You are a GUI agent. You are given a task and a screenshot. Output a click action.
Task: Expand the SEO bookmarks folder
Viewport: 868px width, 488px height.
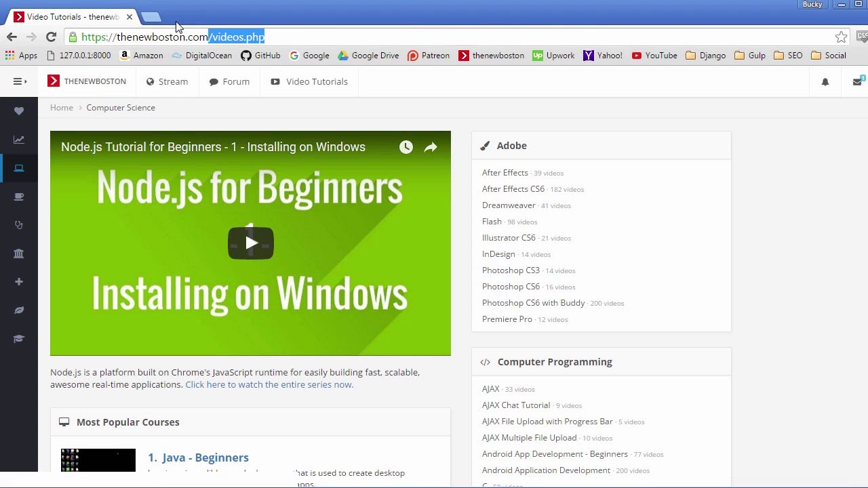tap(788, 56)
